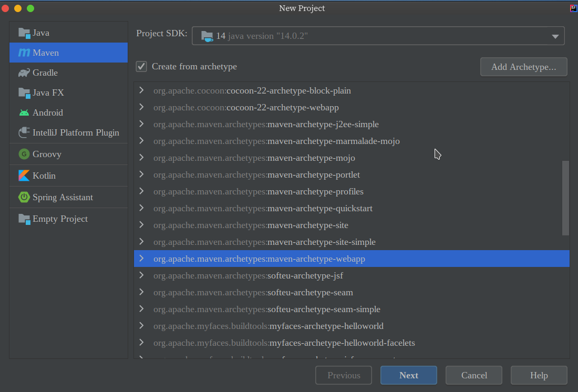Pick Android project type

click(68, 112)
